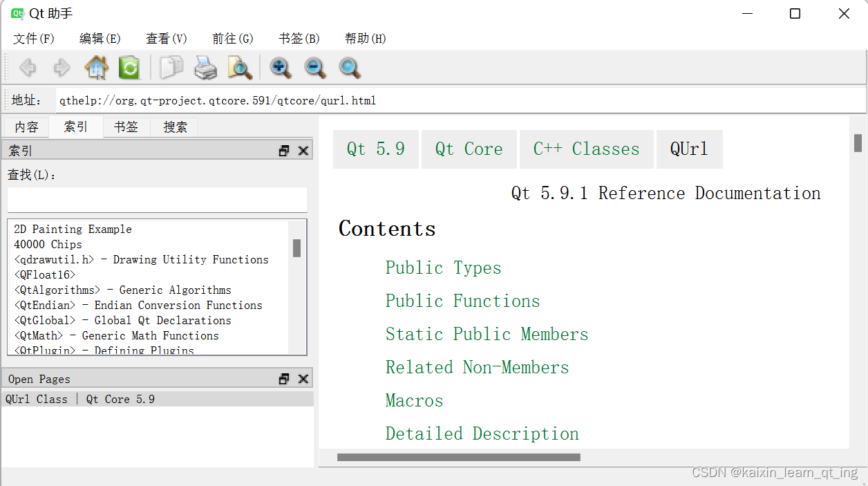Screen dimensions: 868x486
Task: Click the index list scrollbar thumb
Action: [296, 248]
